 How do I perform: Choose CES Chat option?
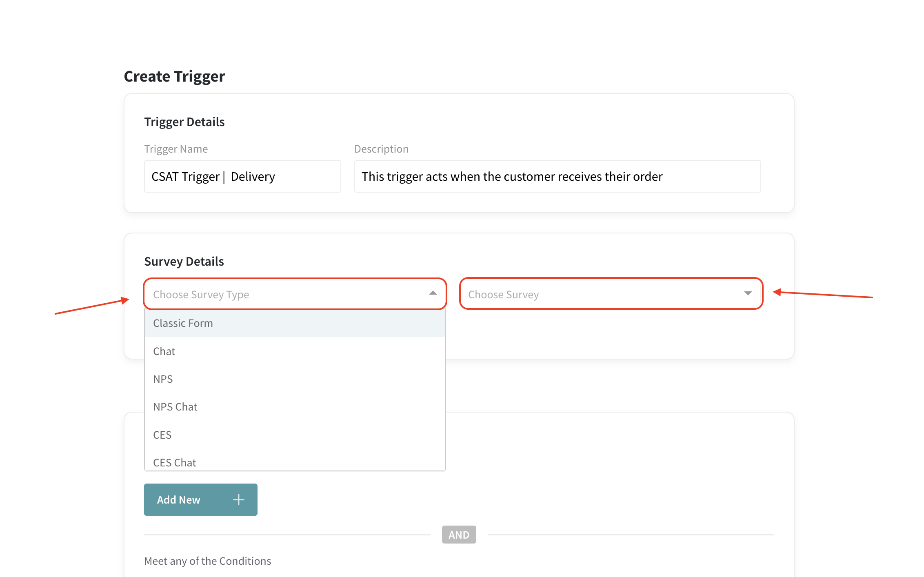(x=174, y=462)
